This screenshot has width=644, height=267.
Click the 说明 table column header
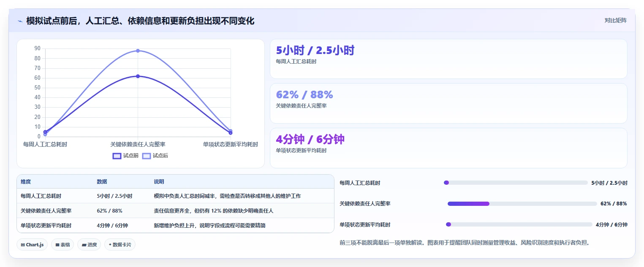[x=159, y=182]
